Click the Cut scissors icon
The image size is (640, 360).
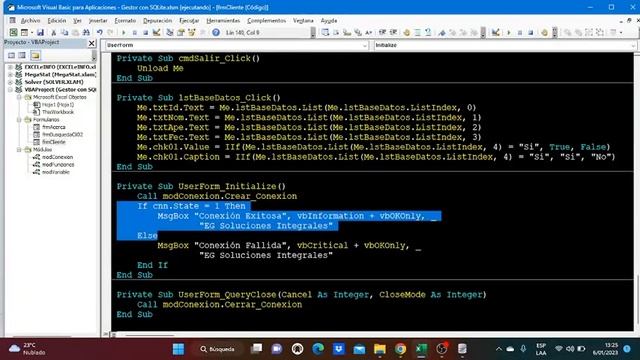53,32
